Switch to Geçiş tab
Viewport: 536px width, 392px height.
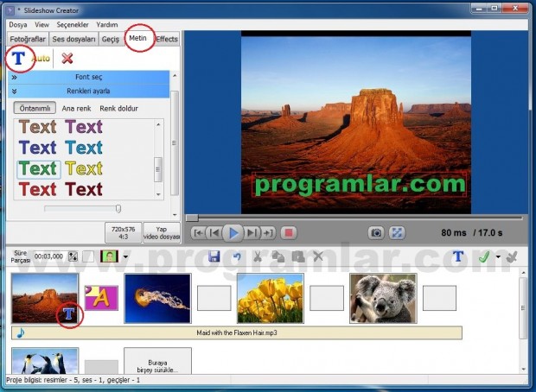click(x=111, y=39)
